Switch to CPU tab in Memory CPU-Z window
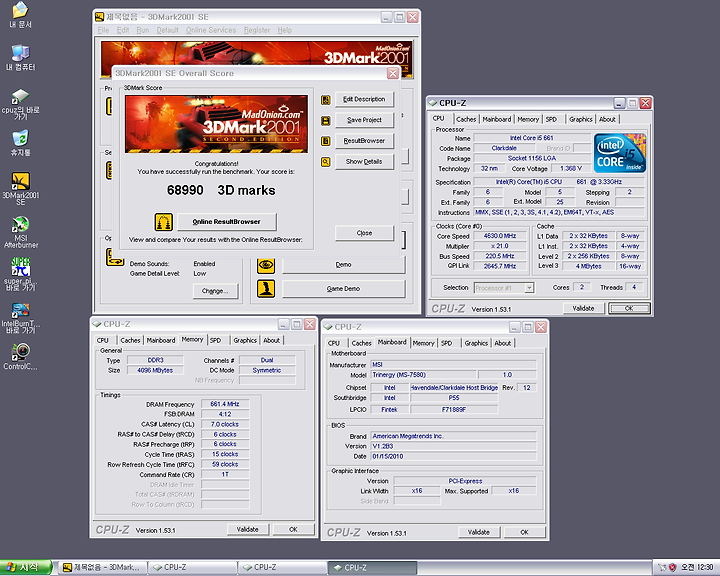This screenshot has width=720, height=576. [102, 340]
